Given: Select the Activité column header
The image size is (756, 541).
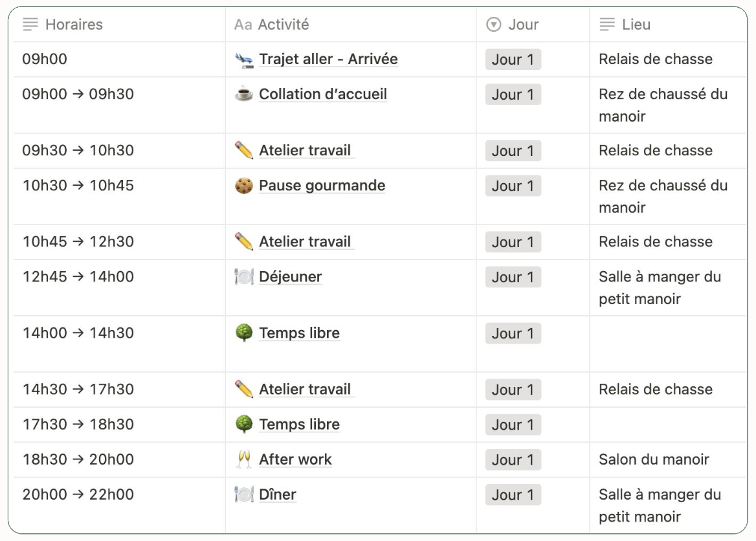Looking at the screenshot, I should coord(351,25).
